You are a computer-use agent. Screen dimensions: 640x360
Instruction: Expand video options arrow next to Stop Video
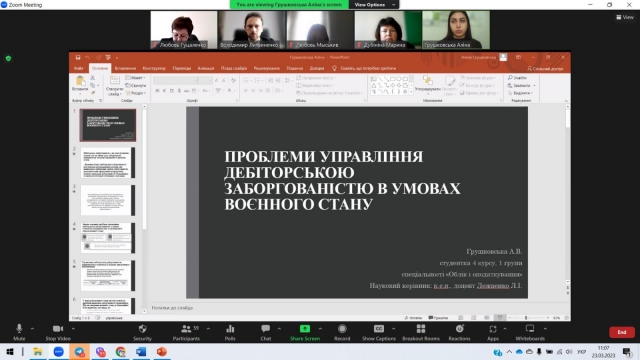pyautogui.click(x=73, y=329)
